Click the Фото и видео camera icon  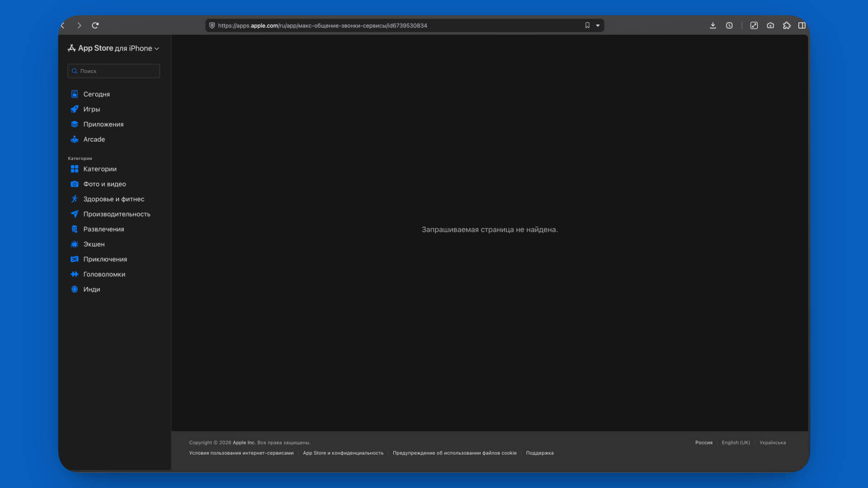tap(75, 184)
